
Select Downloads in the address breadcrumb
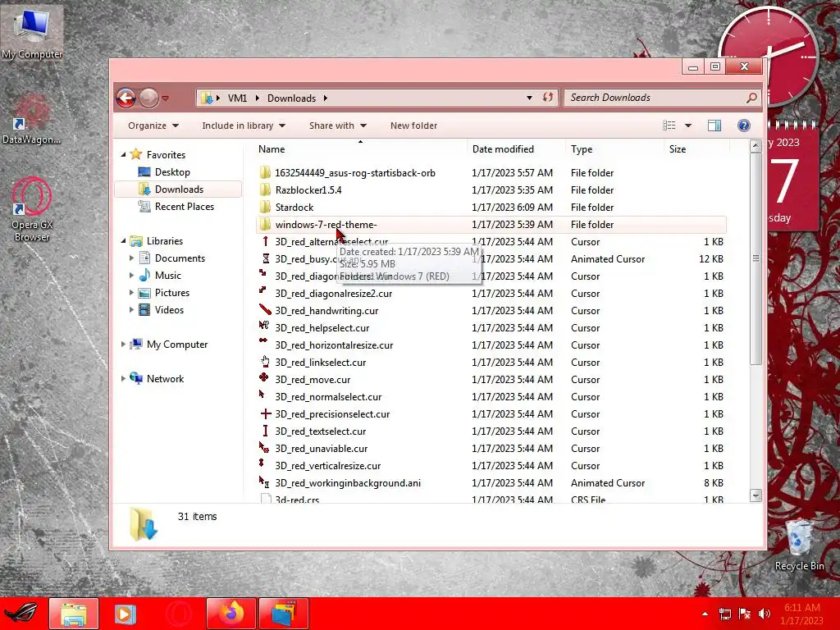(291, 98)
